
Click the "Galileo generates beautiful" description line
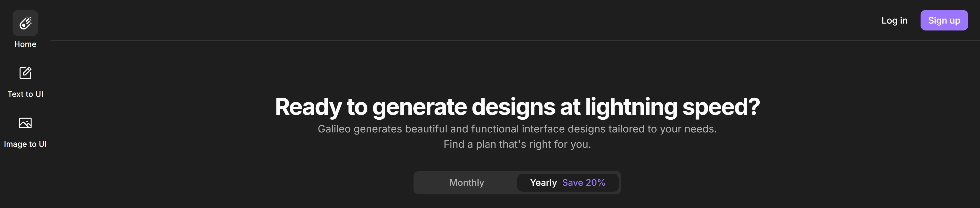pos(517,129)
